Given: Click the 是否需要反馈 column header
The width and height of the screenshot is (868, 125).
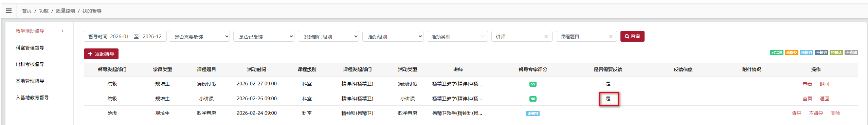Looking at the screenshot, I should 608,69.
